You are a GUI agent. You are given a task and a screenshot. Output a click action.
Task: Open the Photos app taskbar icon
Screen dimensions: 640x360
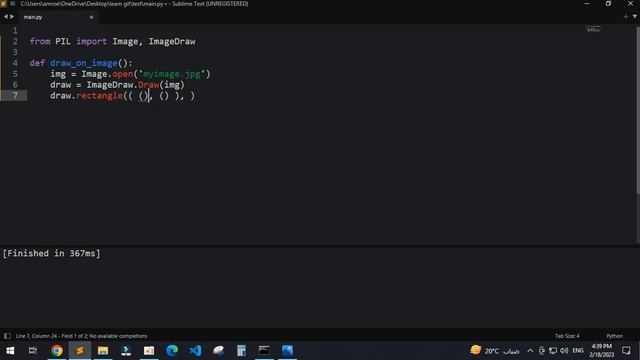tap(287, 350)
